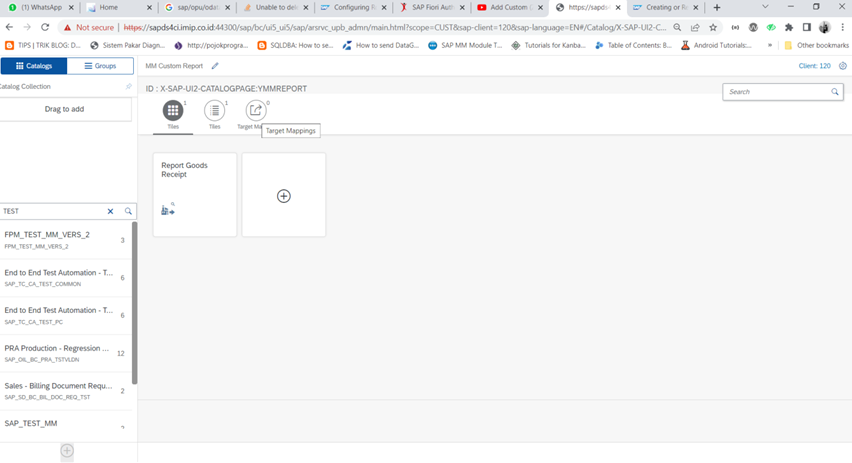852x463 pixels.
Task: Select the SAP_TEST_MM catalog
Action: pyautogui.click(x=66, y=426)
